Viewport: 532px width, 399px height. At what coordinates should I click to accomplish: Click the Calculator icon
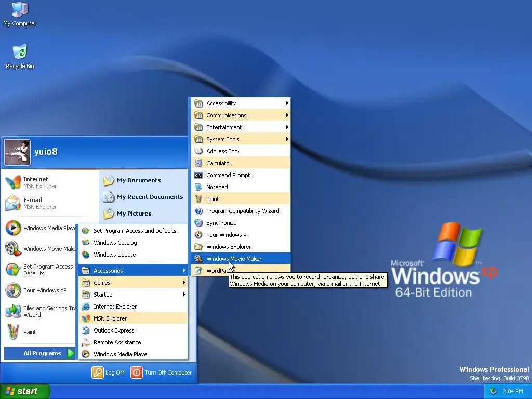coord(198,163)
